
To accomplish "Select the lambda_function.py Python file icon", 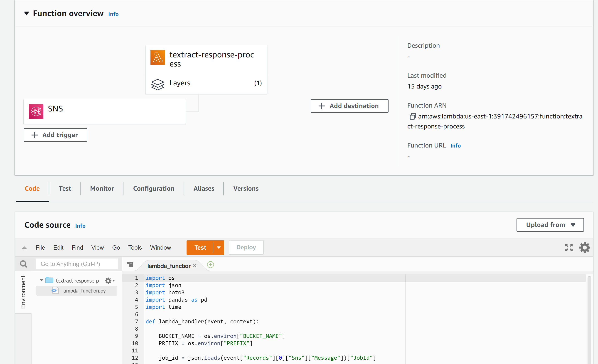I will click(x=55, y=290).
